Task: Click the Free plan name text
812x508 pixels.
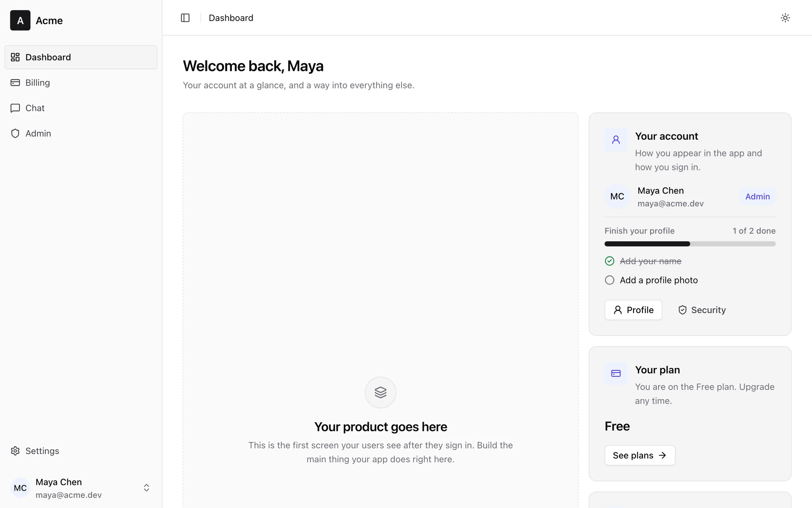Action: [617, 426]
